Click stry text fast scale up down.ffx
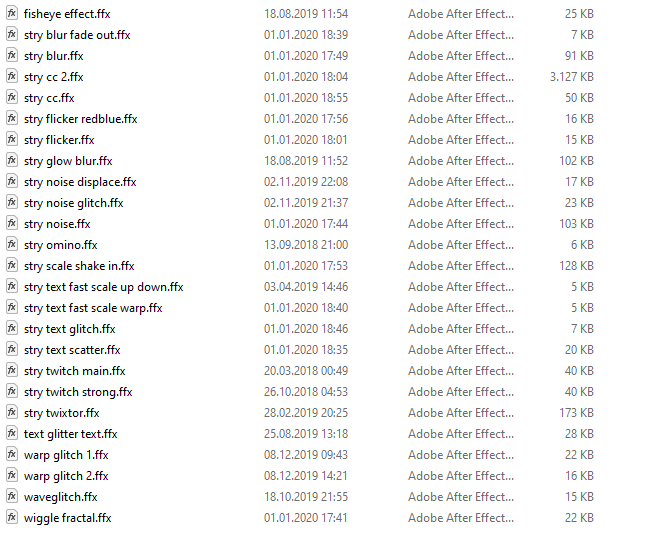The width and height of the screenshot is (647, 541). coord(104,287)
